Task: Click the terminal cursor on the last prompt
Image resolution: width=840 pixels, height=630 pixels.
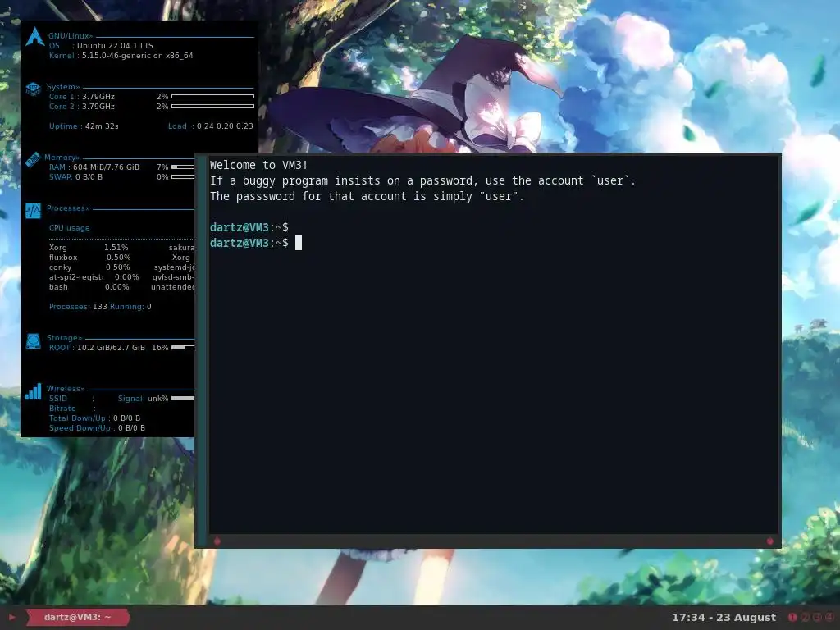Action: coord(299,243)
